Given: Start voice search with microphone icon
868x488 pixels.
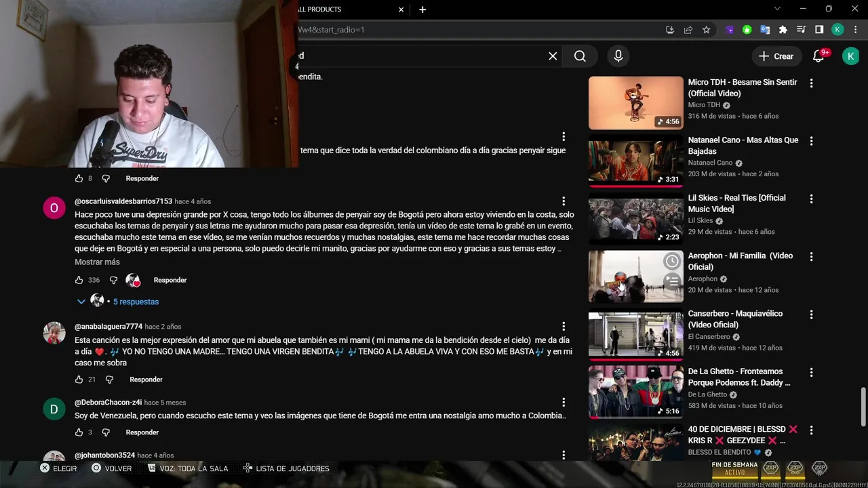Looking at the screenshot, I should pos(618,56).
